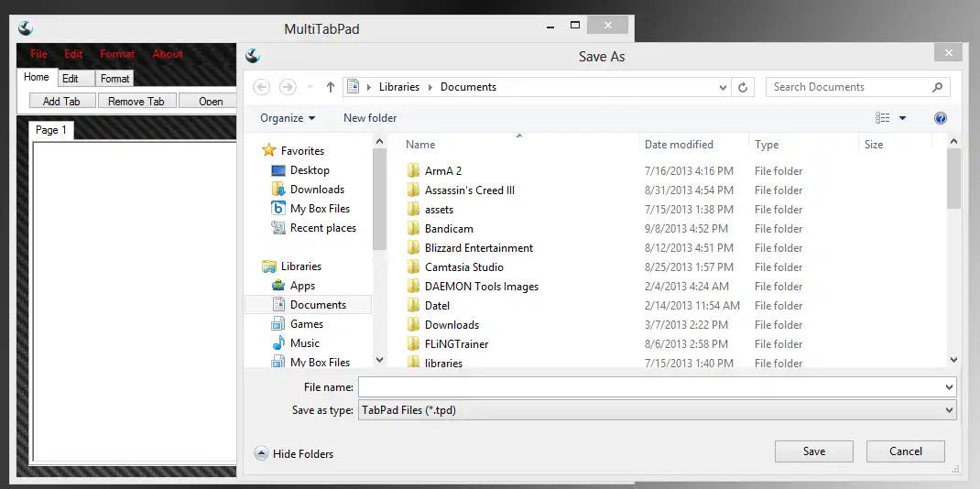Go up one folder level with the up arrow
Viewport: 980px width, 489px height.
[x=331, y=87]
